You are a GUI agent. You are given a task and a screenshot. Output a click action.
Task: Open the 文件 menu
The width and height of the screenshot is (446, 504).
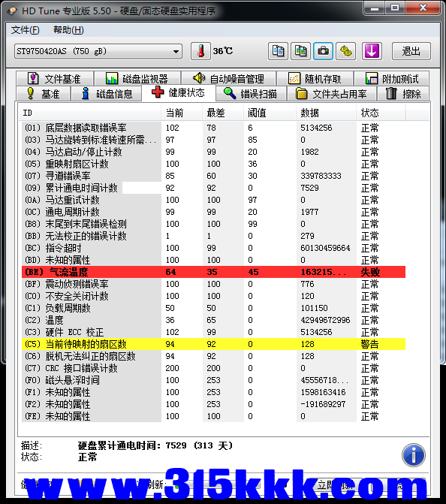point(25,30)
